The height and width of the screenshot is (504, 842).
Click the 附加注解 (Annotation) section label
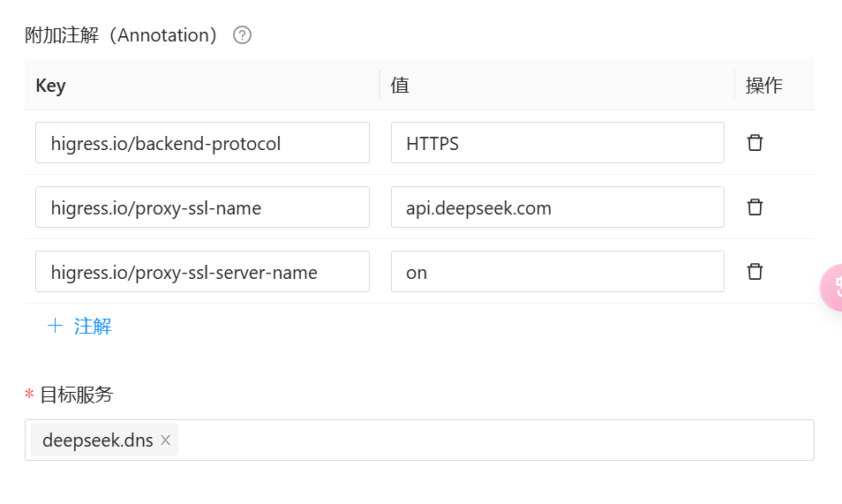pyautogui.click(x=121, y=35)
